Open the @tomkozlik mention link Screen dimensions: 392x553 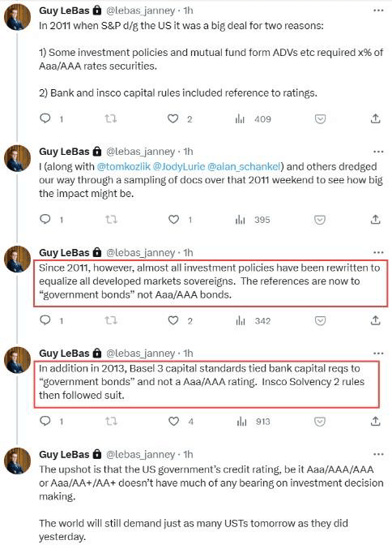point(123,166)
